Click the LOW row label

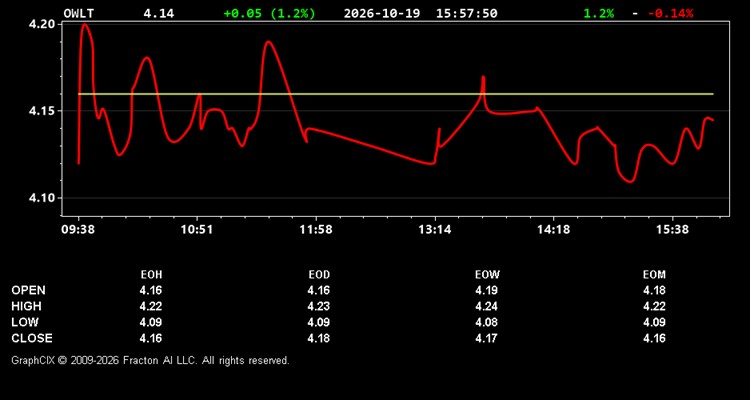tap(25, 322)
